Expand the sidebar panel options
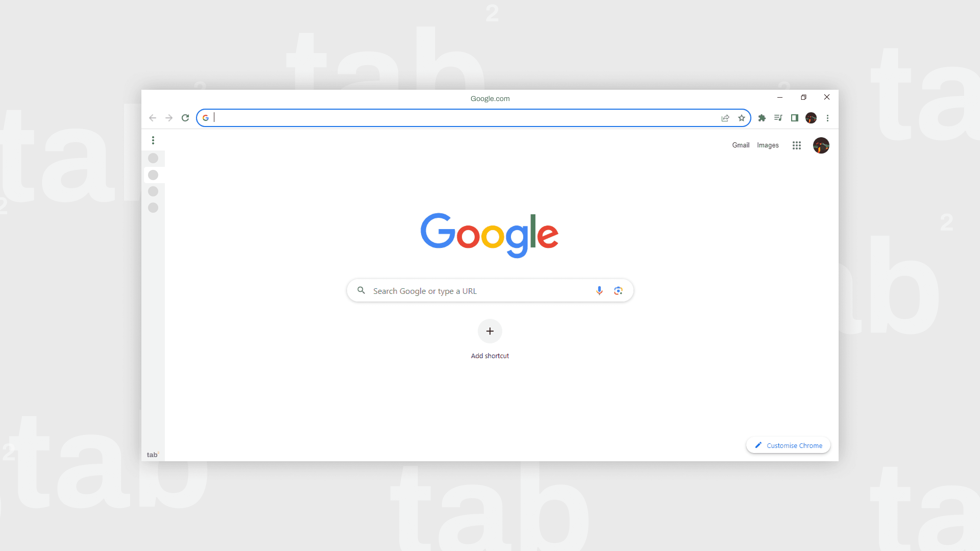 (153, 140)
